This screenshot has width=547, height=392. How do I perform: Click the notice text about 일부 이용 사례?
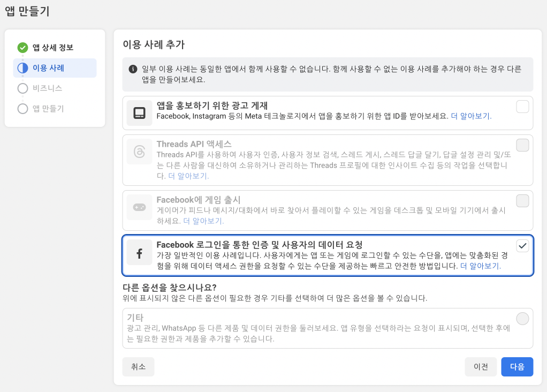pyautogui.click(x=331, y=74)
